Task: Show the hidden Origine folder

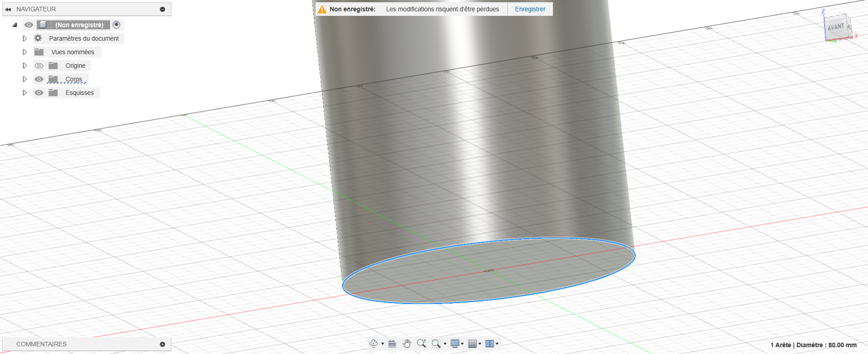Action: click(39, 66)
